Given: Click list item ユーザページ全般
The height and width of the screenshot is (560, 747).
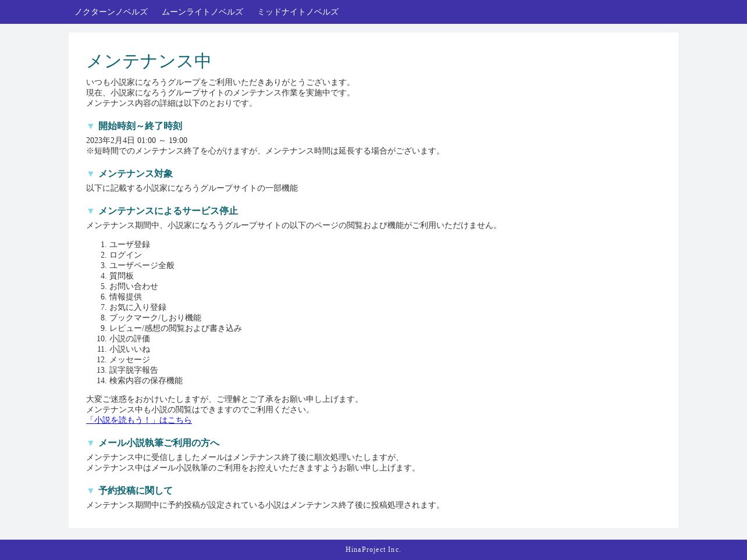Looking at the screenshot, I should pyautogui.click(x=142, y=266).
